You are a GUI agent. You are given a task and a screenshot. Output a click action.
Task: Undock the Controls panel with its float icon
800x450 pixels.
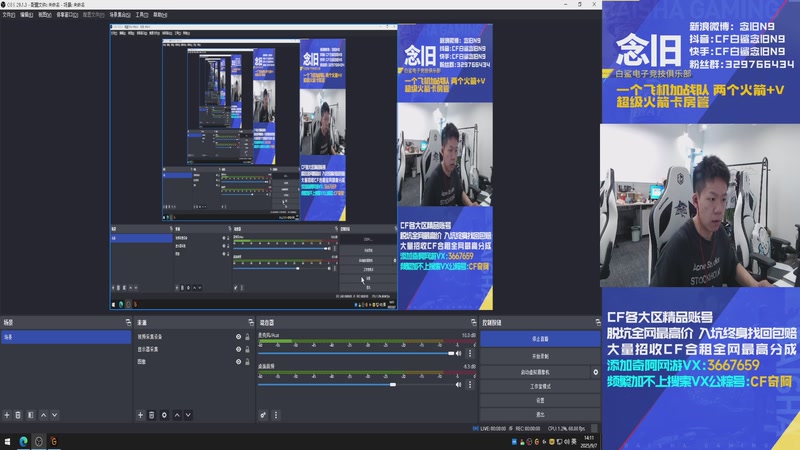[x=597, y=322]
